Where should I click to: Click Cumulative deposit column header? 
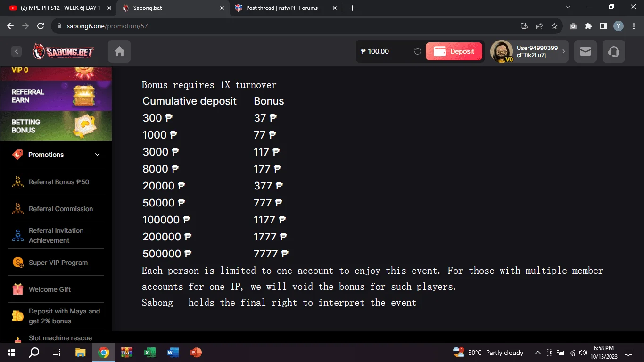[190, 101]
